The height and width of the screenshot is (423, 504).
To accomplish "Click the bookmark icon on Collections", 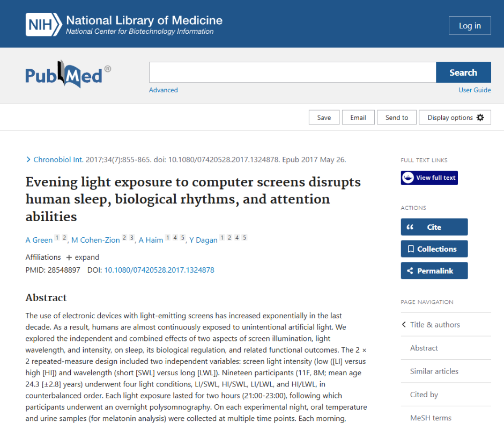I will point(411,249).
